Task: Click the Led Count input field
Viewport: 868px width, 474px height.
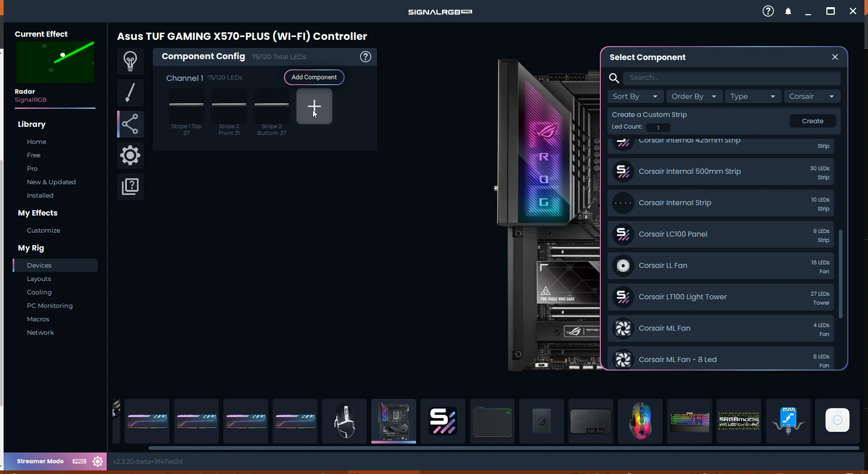Action: point(658,128)
